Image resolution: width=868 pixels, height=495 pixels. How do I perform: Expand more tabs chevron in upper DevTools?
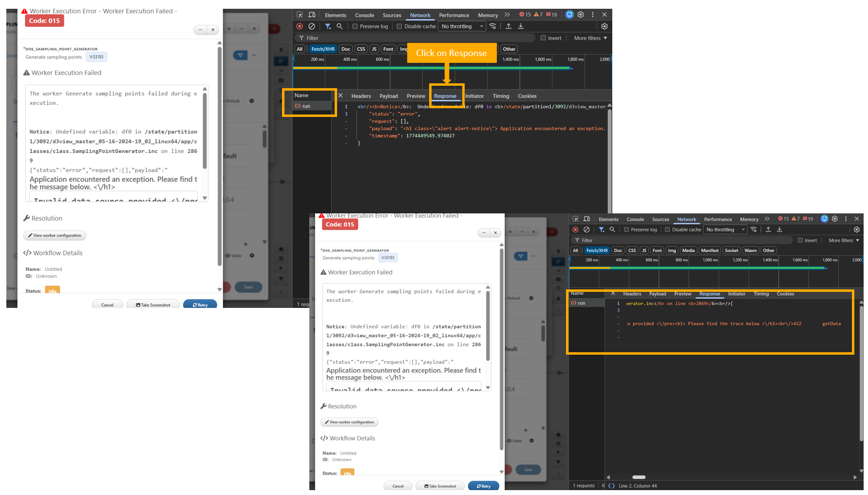click(x=507, y=15)
